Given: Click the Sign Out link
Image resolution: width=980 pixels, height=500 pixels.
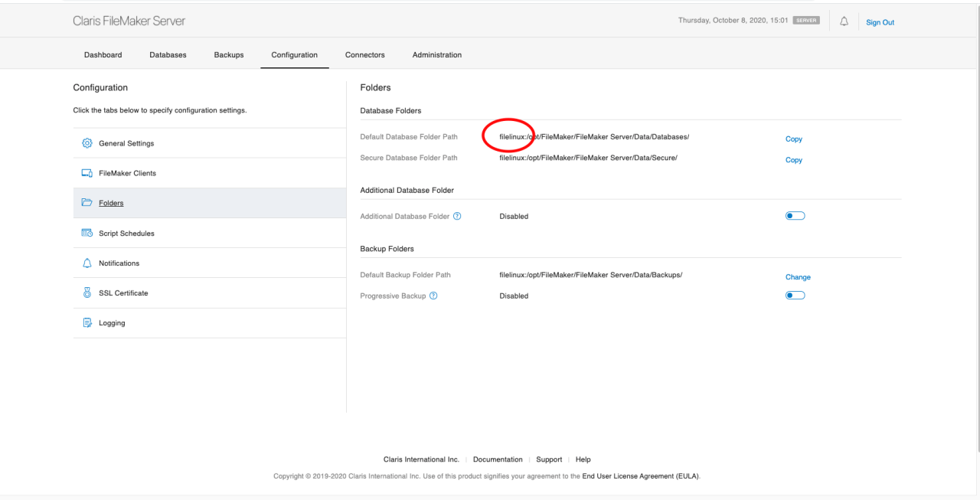Looking at the screenshot, I should point(880,22).
